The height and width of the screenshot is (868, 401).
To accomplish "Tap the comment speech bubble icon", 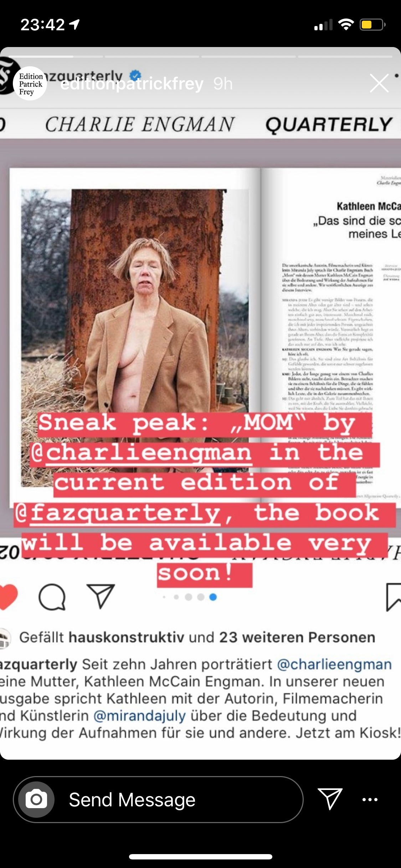I will click(x=52, y=597).
